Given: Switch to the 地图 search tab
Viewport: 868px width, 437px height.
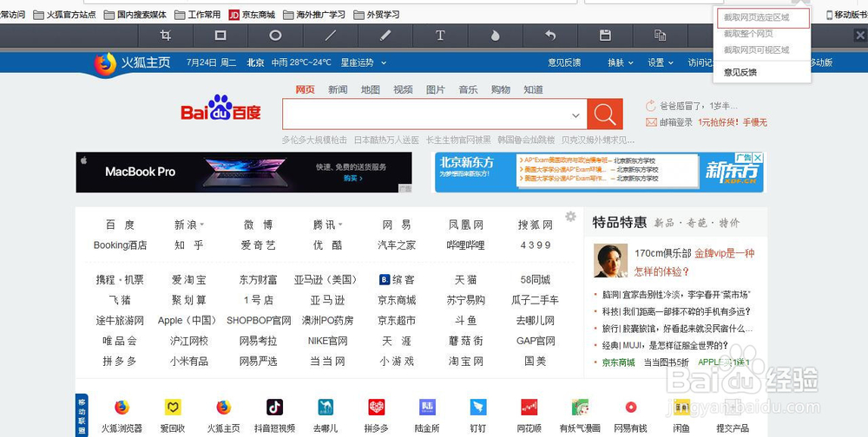Looking at the screenshot, I should point(371,89).
